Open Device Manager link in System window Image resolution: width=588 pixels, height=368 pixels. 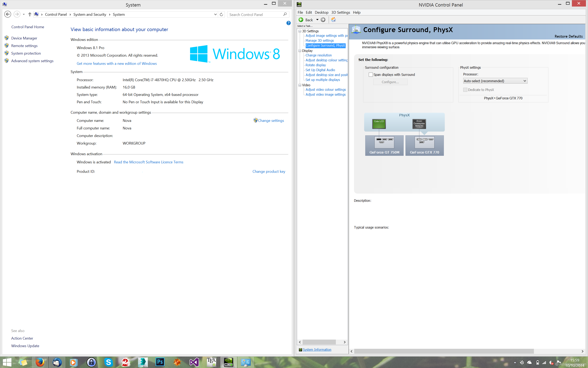[24, 38]
